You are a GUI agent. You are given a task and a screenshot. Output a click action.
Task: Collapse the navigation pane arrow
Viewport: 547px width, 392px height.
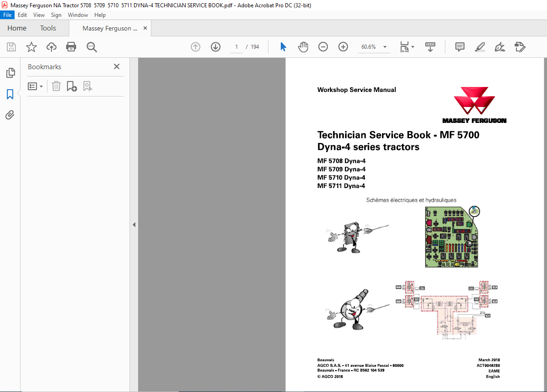(134, 224)
